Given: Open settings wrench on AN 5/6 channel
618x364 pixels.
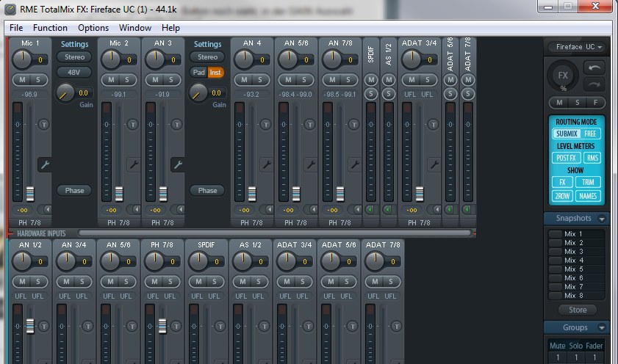Looking at the screenshot, I should (x=311, y=164).
